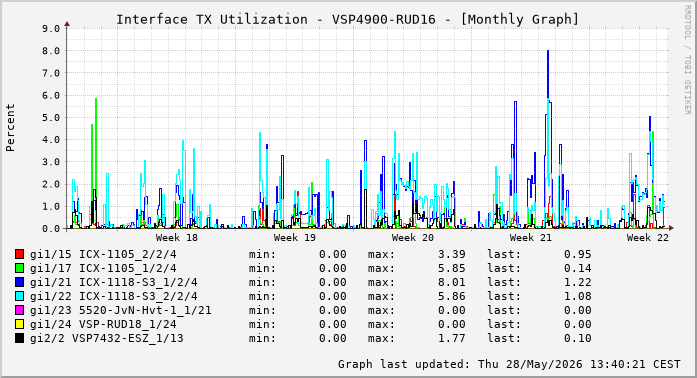Click the Week 21 axis label
The width and height of the screenshot is (697, 378).
tap(530, 237)
